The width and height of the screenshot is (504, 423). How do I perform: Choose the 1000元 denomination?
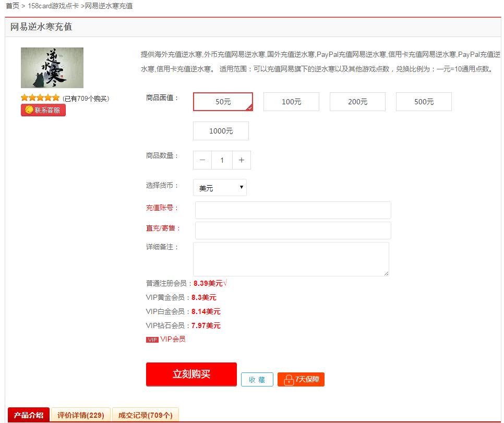(221, 131)
